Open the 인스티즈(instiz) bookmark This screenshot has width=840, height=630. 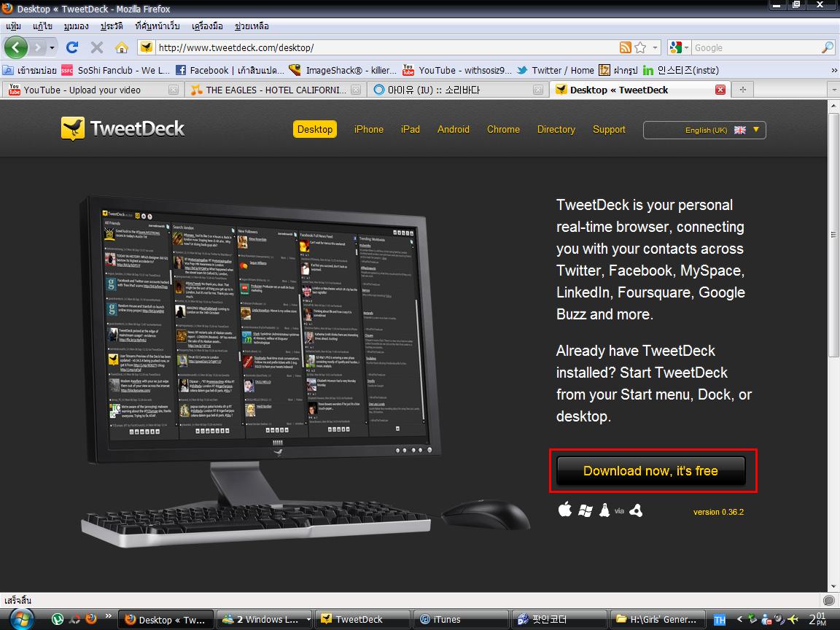tap(680, 70)
